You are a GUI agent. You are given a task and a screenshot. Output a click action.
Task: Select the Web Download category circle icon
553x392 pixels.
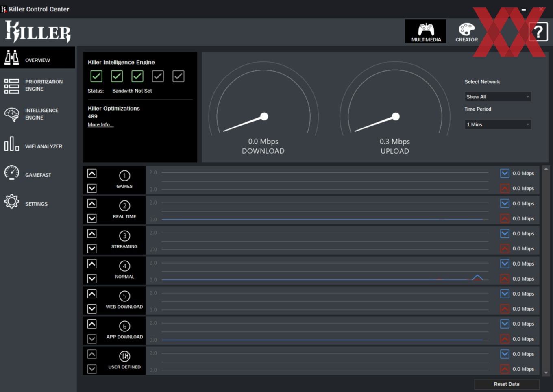(124, 296)
